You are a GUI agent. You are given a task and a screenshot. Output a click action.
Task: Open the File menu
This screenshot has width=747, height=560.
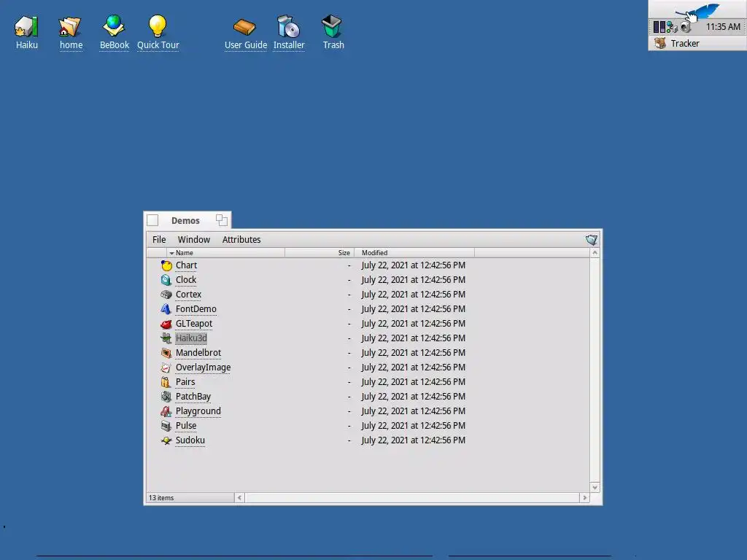[159, 239]
